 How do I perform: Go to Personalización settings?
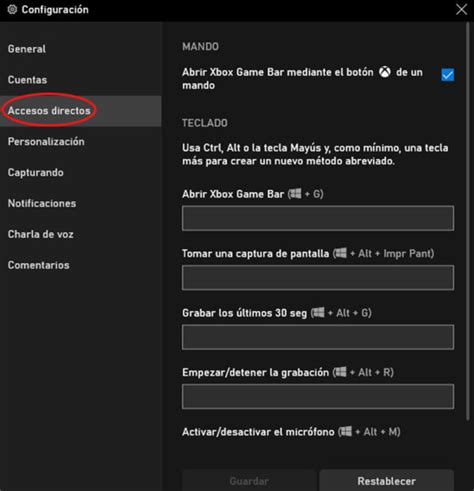[46, 142]
